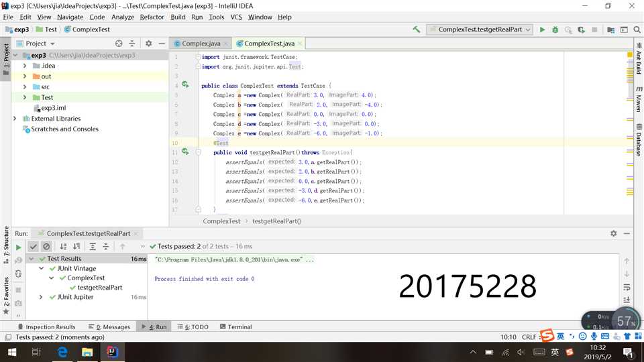This screenshot has height=362, width=644.
Task: Toggle auto-test icon in the Run sidebar
Action: click(18, 274)
